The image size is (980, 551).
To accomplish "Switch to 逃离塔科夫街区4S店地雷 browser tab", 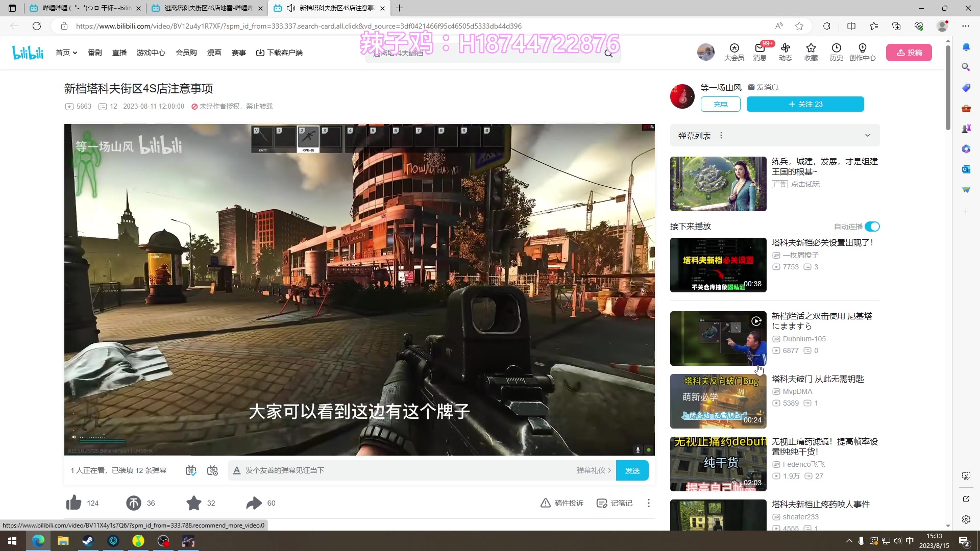I will (x=207, y=8).
